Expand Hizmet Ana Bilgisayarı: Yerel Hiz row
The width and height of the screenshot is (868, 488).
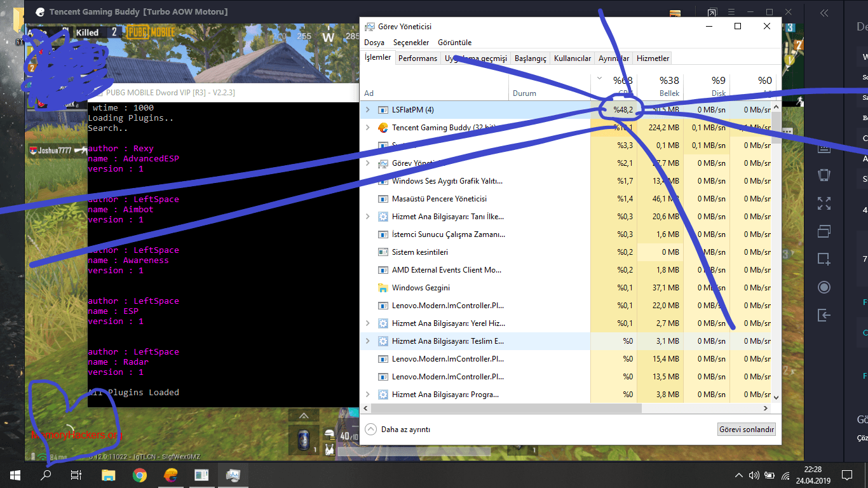[x=367, y=323]
